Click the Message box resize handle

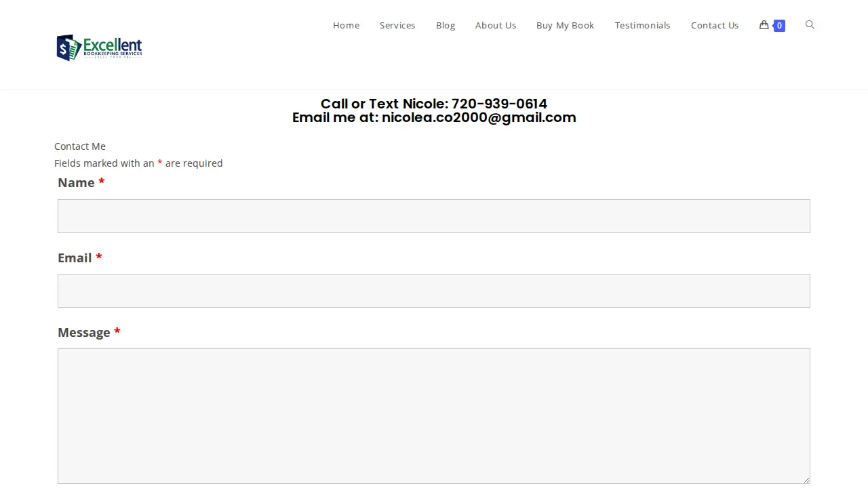(806, 479)
